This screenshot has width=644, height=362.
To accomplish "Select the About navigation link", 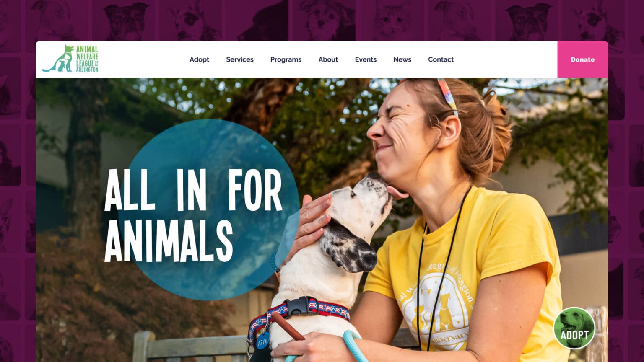I will pos(328,59).
